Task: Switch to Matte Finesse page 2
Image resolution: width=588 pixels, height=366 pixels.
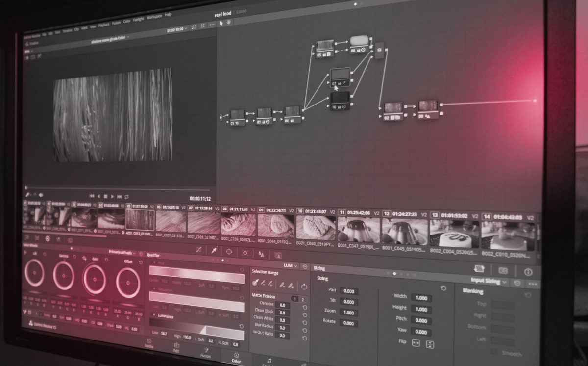Action: [302, 299]
